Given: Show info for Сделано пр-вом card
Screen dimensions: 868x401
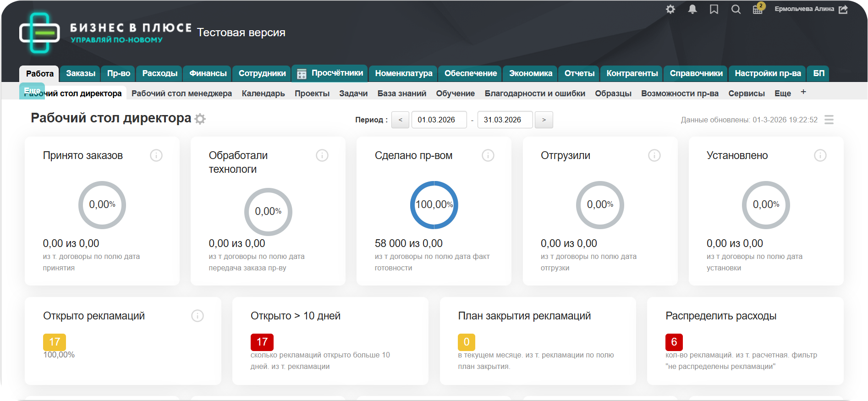Looking at the screenshot, I should [x=488, y=155].
